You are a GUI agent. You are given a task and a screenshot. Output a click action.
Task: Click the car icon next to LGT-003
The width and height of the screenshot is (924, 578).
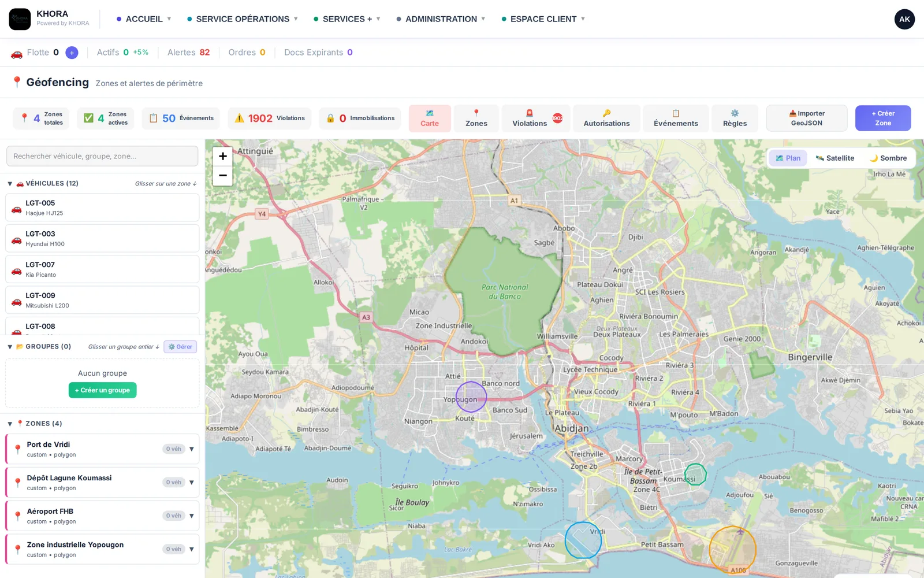point(17,239)
